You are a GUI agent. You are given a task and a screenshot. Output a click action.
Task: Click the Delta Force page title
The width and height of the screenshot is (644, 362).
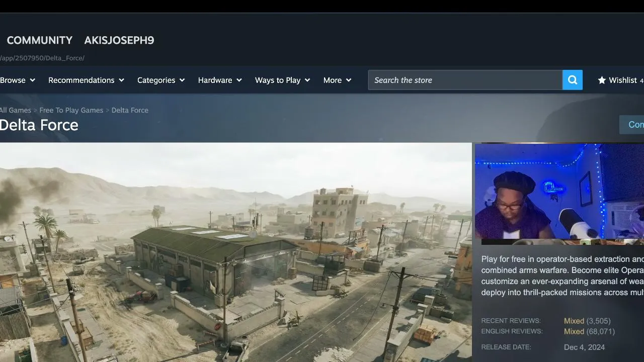[39, 125]
